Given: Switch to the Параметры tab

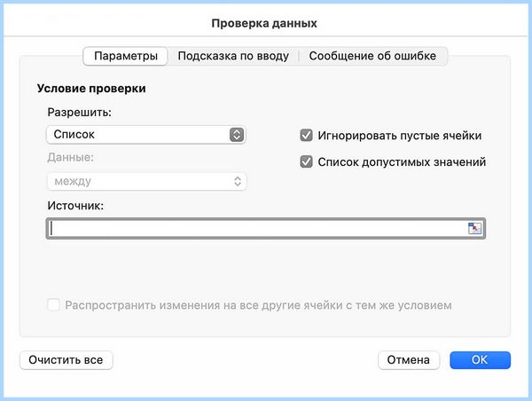Looking at the screenshot, I should (126, 56).
